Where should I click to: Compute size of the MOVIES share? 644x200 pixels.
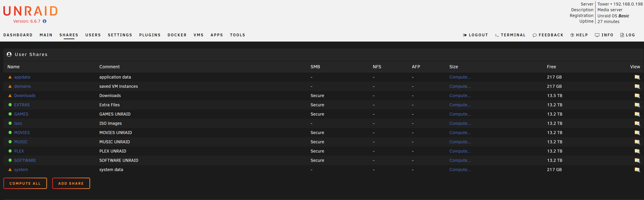click(x=460, y=133)
